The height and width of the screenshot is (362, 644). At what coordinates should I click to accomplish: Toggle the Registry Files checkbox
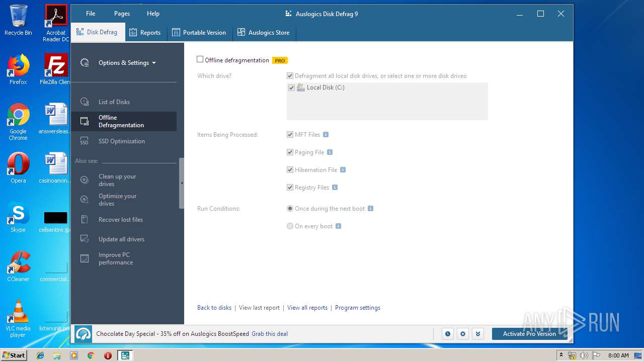(x=290, y=188)
